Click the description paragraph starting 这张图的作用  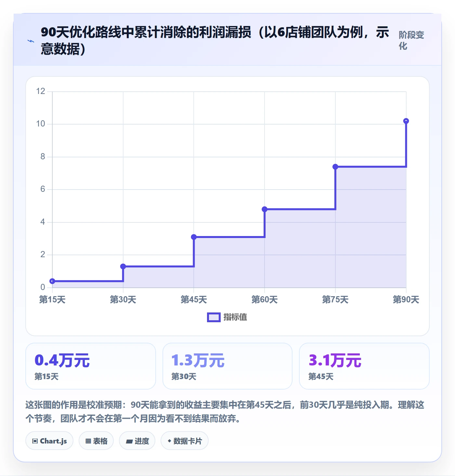225,412
